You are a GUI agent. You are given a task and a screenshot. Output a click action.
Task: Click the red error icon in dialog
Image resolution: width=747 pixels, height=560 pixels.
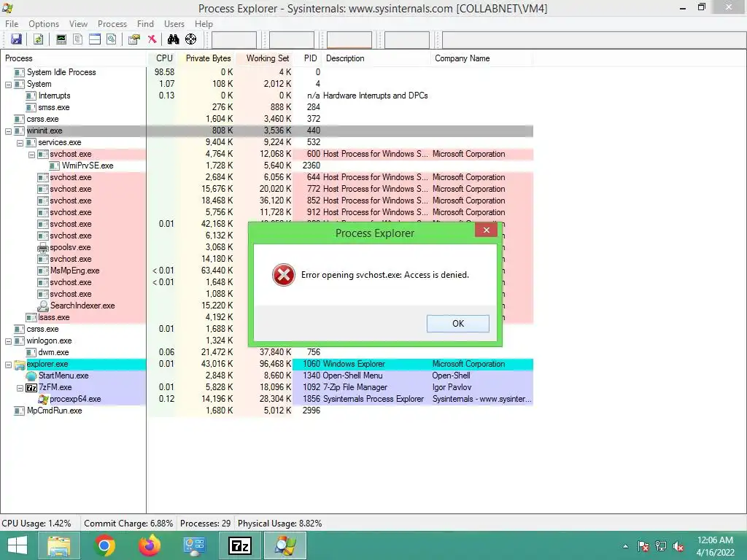coord(284,275)
